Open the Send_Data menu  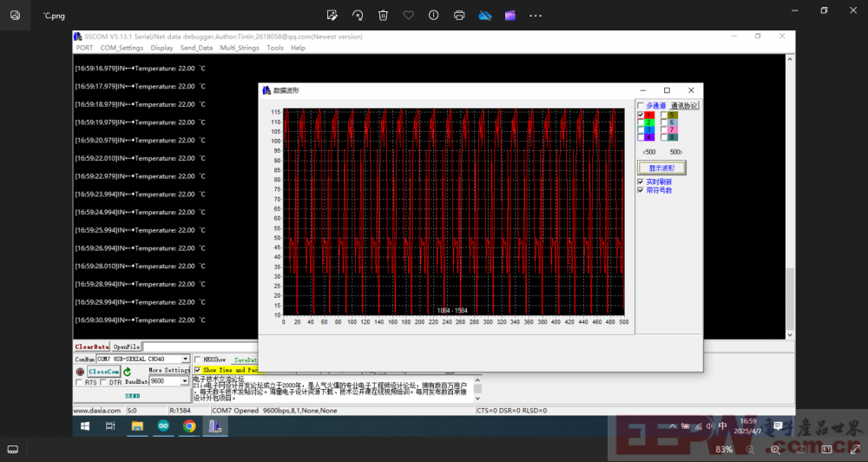[x=196, y=48]
